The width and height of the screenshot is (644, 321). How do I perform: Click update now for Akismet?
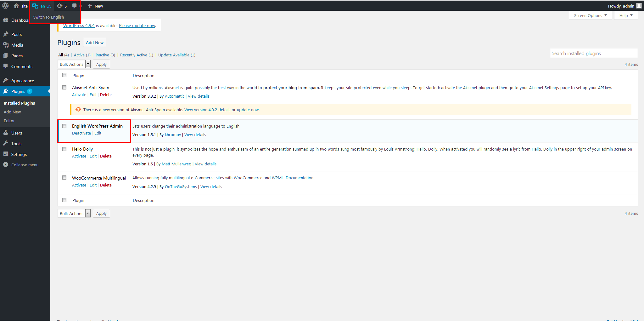click(x=248, y=110)
